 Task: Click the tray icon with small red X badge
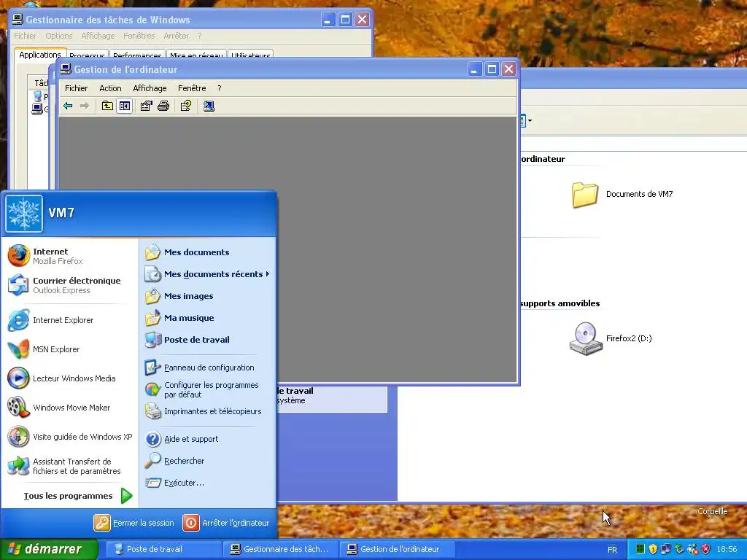(x=693, y=549)
